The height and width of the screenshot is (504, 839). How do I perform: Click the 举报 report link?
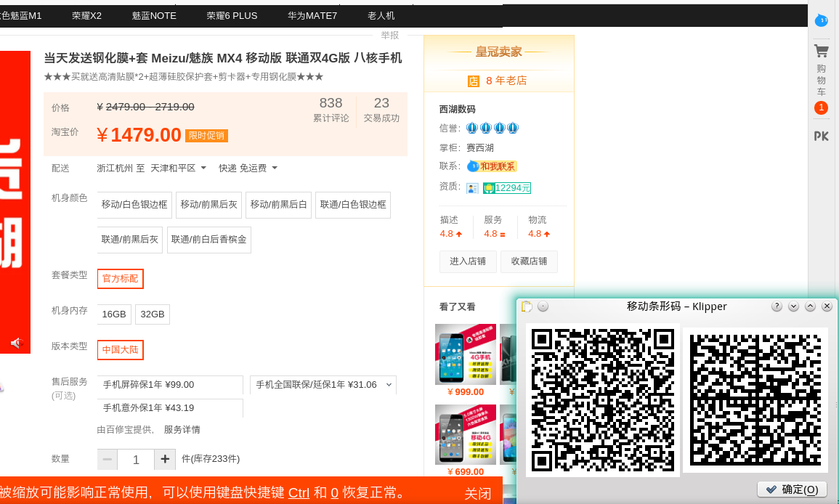click(390, 36)
